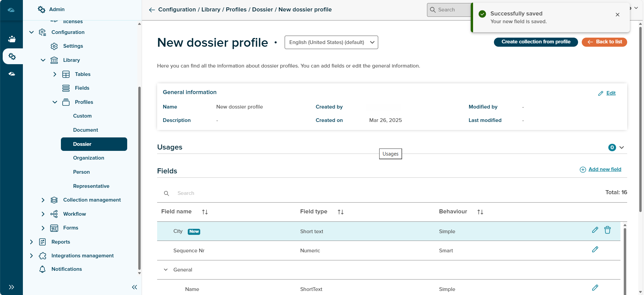This screenshot has width=644, height=295.
Task: Click the Notifications bell icon
Action: [42, 269]
